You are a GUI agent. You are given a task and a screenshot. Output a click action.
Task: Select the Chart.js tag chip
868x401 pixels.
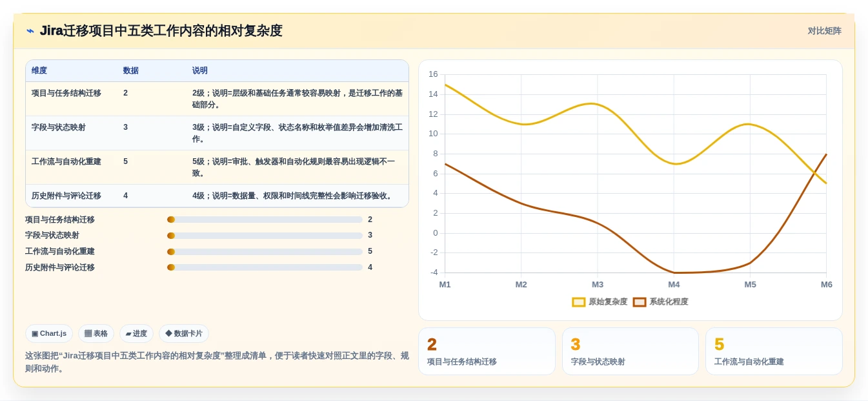(x=49, y=333)
